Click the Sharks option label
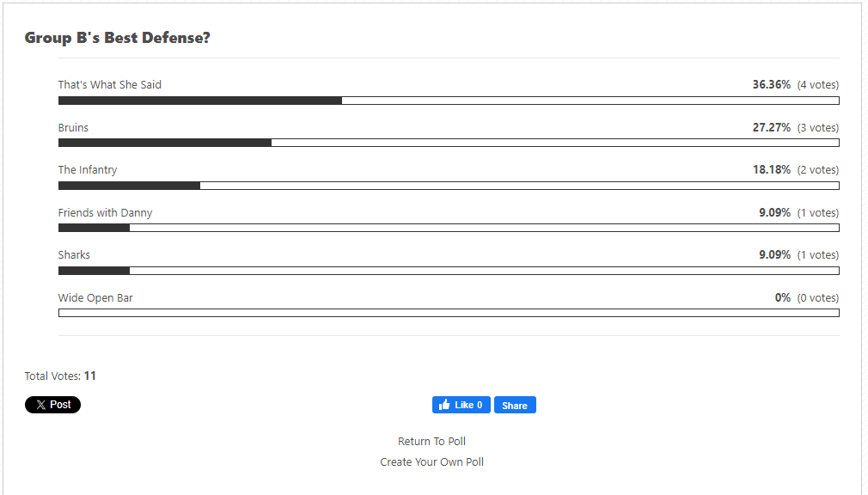The width and height of the screenshot is (868, 495). click(74, 254)
